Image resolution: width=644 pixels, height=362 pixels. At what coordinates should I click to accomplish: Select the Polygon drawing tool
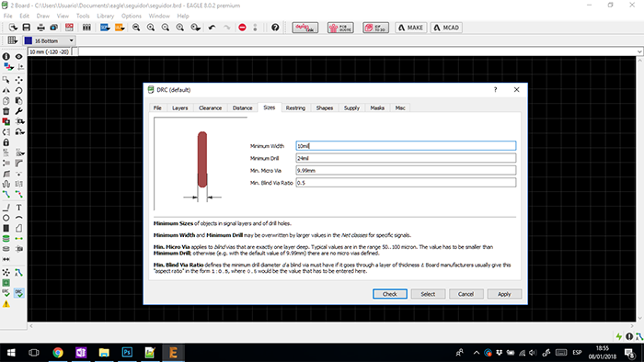tap(19, 229)
